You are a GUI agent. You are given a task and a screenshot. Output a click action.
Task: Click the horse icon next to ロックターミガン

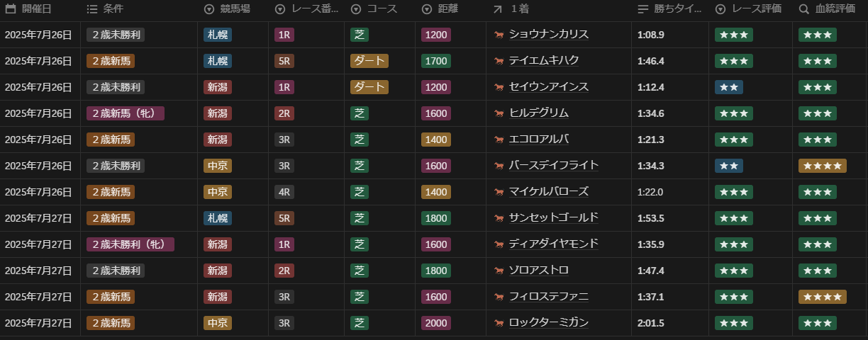(x=499, y=323)
